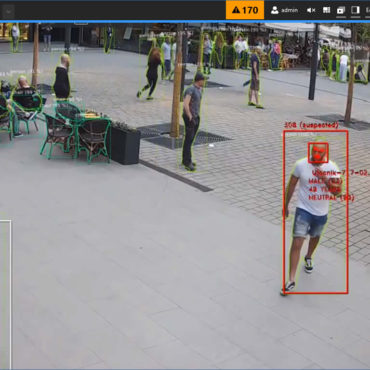Expand the faint chevron button in the top bar
Image resolution: width=370 pixels, height=370 pixels.
click(x=8, y=12)
